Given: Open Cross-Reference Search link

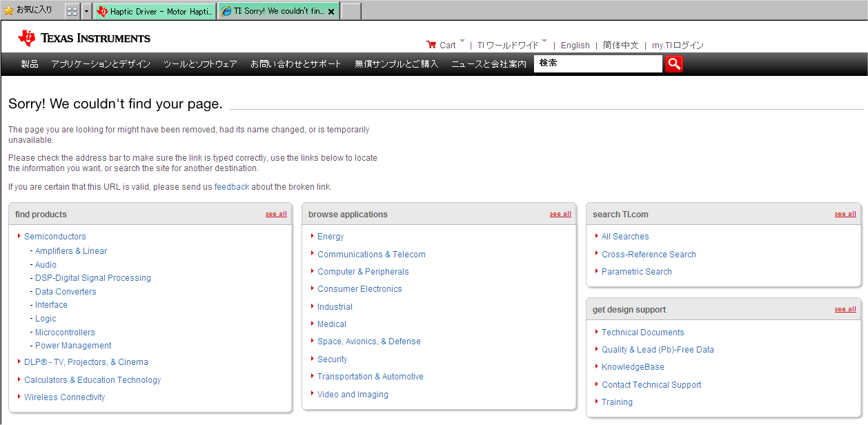Looking at the screenshot, I should (x=649, y=255).
